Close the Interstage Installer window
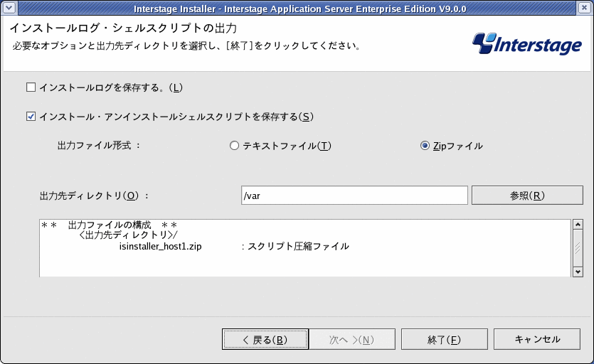594x364 pixels. pos(585,8)
